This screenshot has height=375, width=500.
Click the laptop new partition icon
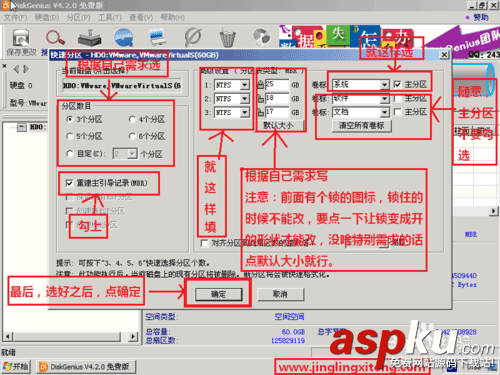coord(158,37)
